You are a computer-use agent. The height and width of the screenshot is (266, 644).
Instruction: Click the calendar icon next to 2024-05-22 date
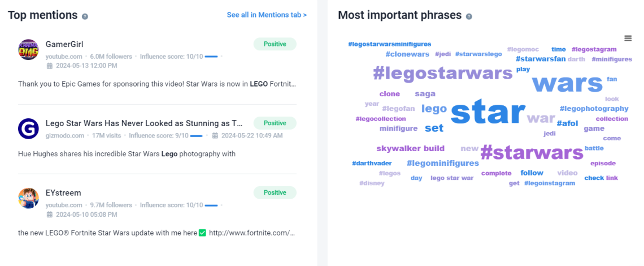(x=215, y=135)
